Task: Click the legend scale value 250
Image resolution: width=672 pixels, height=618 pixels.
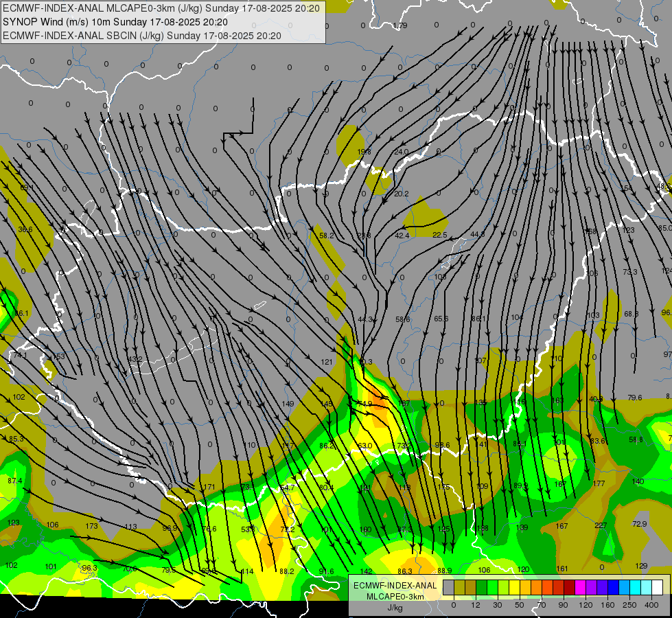Action: [x=629, y=605]
